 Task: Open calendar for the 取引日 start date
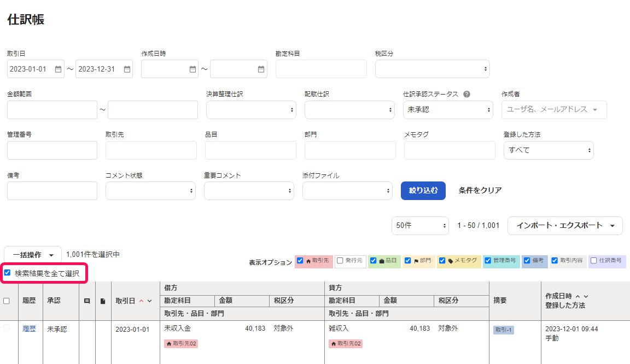(59, 69)
